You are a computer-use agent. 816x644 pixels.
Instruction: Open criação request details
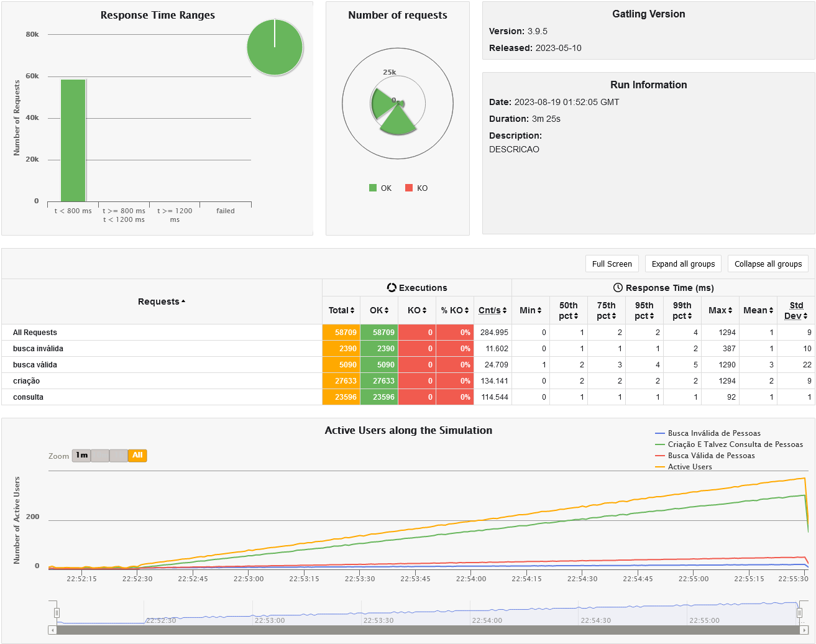[26, 381]
